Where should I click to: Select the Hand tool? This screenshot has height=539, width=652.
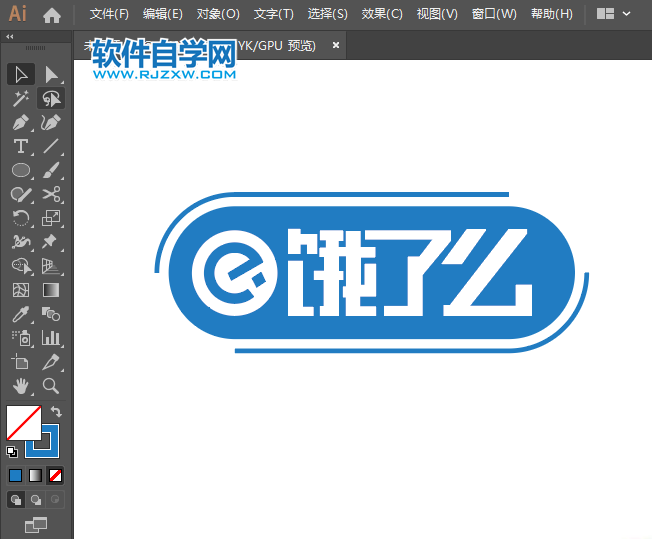point(21,386)
